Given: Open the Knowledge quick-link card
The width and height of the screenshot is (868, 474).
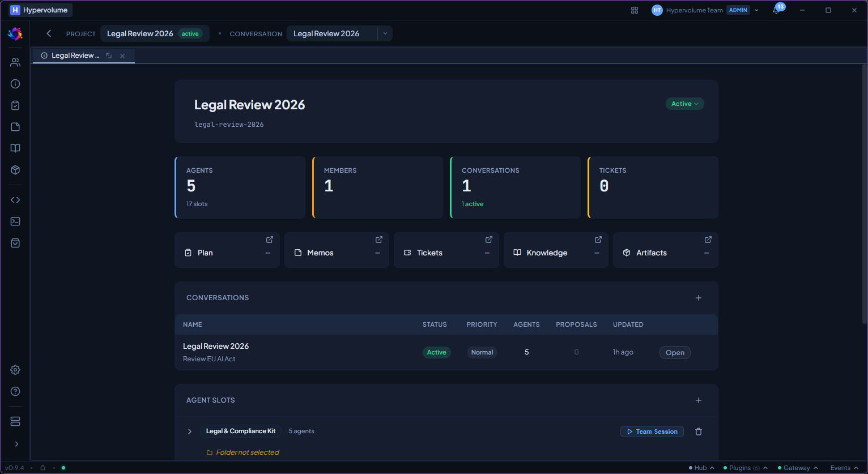Looking at the screenshot, I should point(556,250).
